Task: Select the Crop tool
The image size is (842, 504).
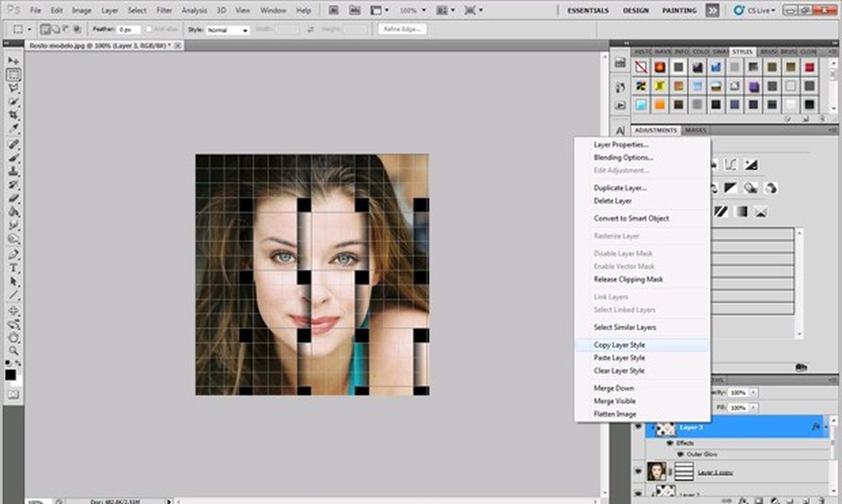Action: tap(14, 115)
